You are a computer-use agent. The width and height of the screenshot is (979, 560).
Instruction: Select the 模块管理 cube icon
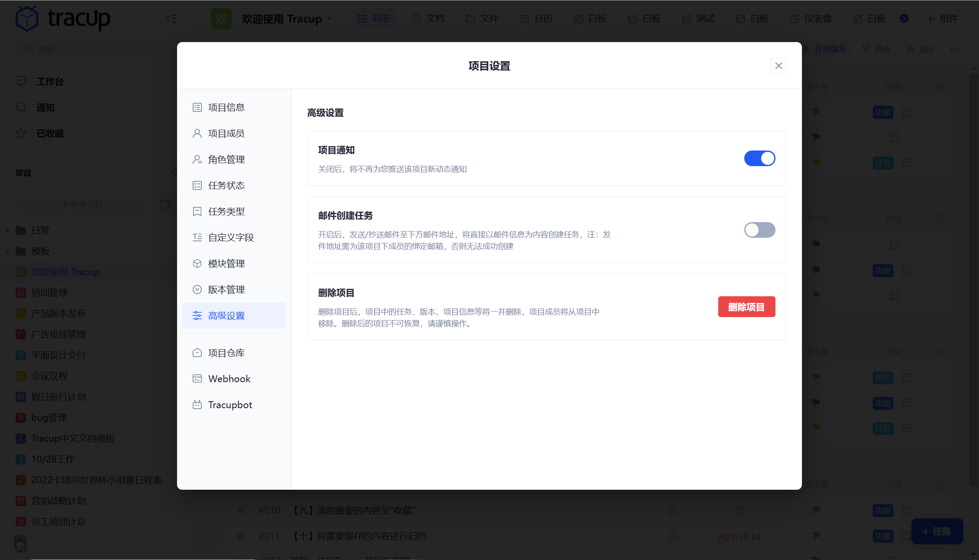tap(197, 263)
